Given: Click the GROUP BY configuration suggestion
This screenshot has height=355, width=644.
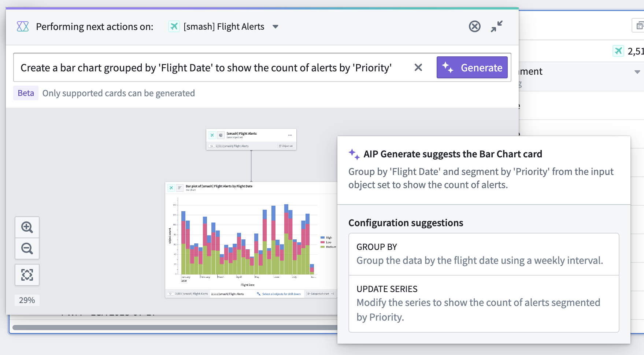Looking at the screenshot, I should (x=484, y=254).
